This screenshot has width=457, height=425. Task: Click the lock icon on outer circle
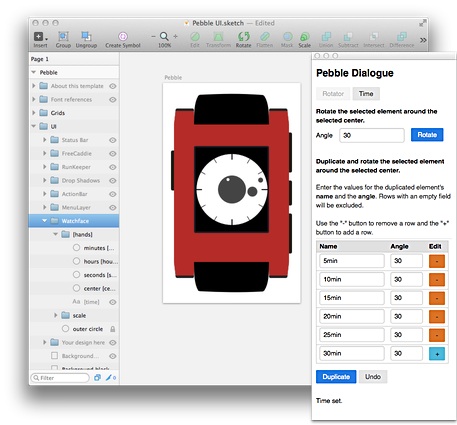point(113,329)
